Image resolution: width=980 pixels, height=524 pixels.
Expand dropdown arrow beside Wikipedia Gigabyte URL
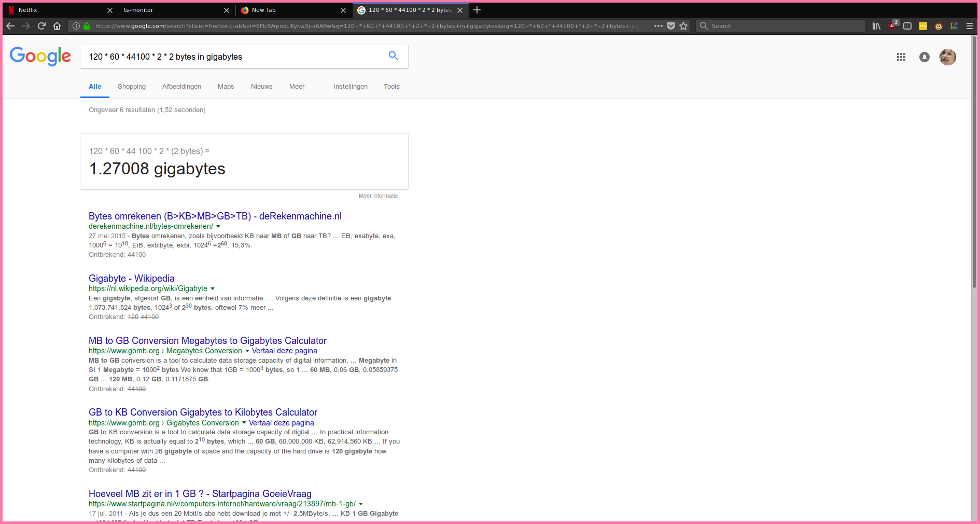coord(213,289)
